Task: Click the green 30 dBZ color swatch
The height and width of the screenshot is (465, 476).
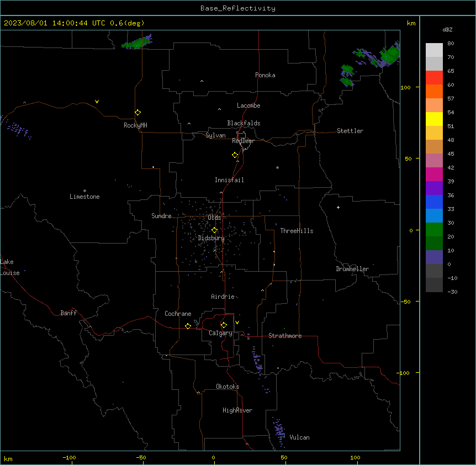Action: (x=434, y=230)
